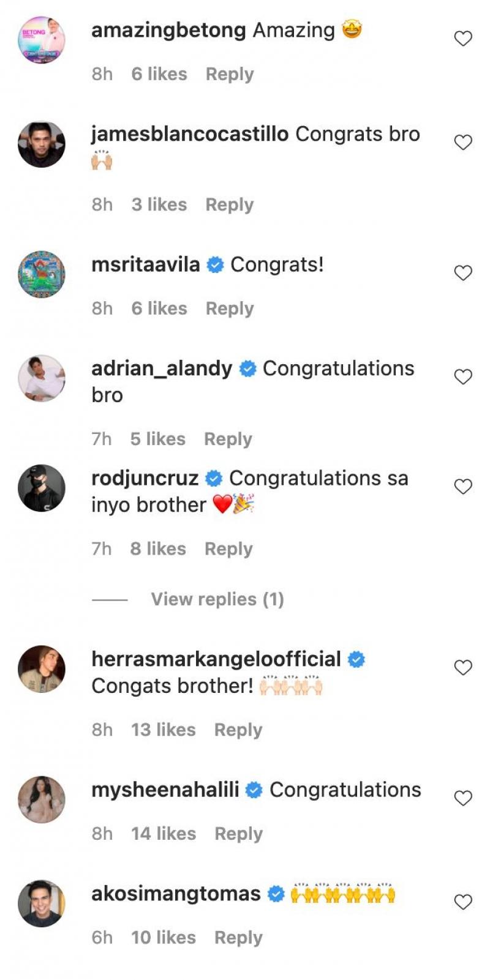The height and width of the screenshot is (980, 490).
Task: Heart akosimangtomas's comment
Action: click(463, 902)
